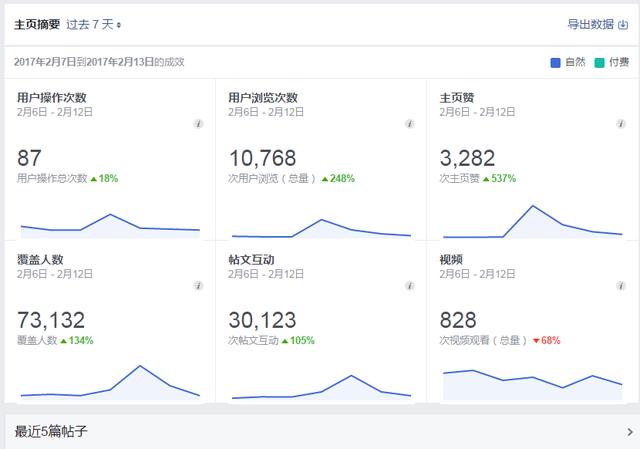Image resolution: width=640 pixels, height=449 pixels.
Task: Click the green 付费 legend swatch
Action: pos(599,62)
